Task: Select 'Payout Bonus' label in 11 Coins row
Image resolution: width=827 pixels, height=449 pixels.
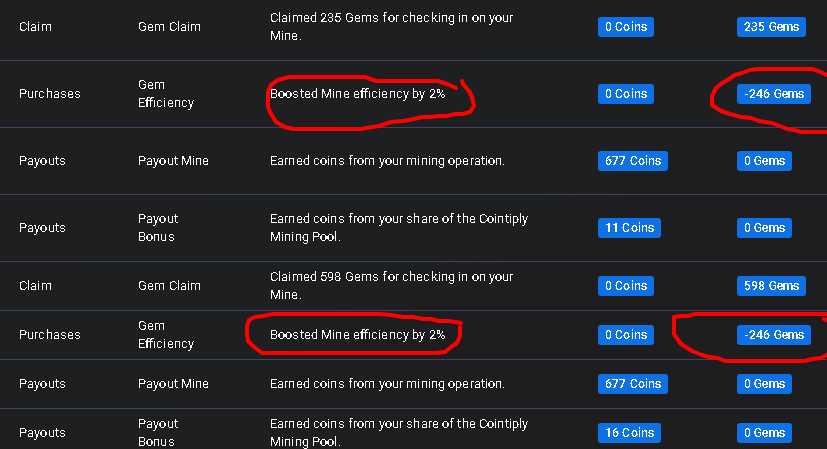Action: point(158,228)
